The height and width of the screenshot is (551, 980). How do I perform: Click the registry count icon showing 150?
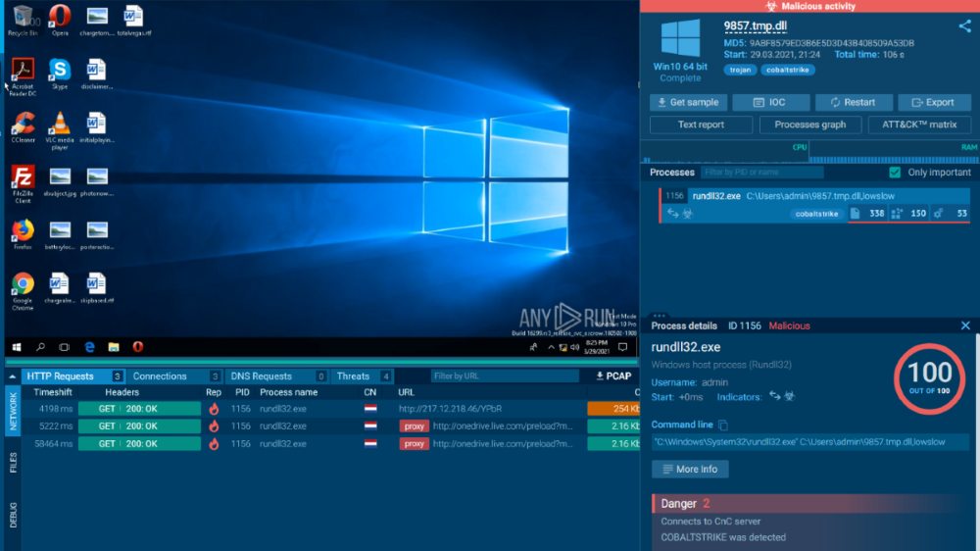pos(897,214)
